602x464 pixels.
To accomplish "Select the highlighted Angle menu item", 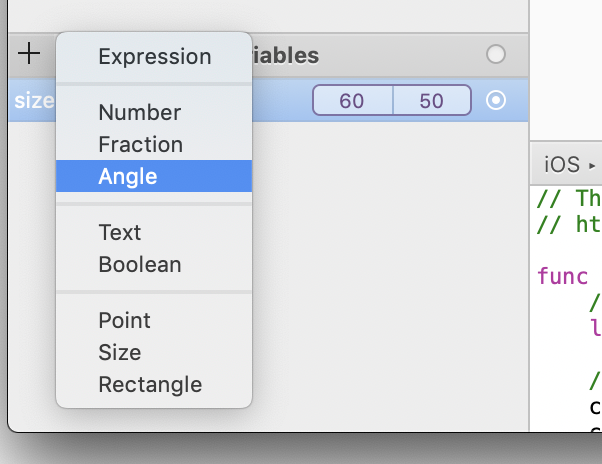I will point(128,177).
